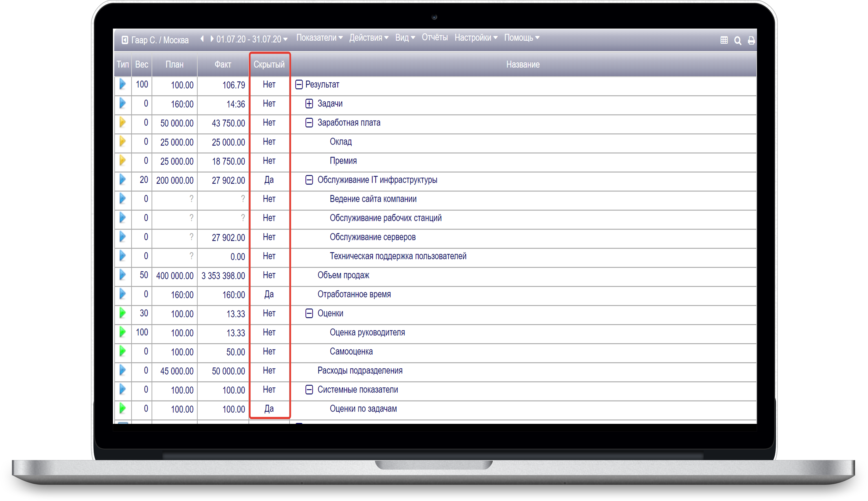Open the Настройки menu
Viewport: 868px width, 501px height.
[x=476, y=38]
